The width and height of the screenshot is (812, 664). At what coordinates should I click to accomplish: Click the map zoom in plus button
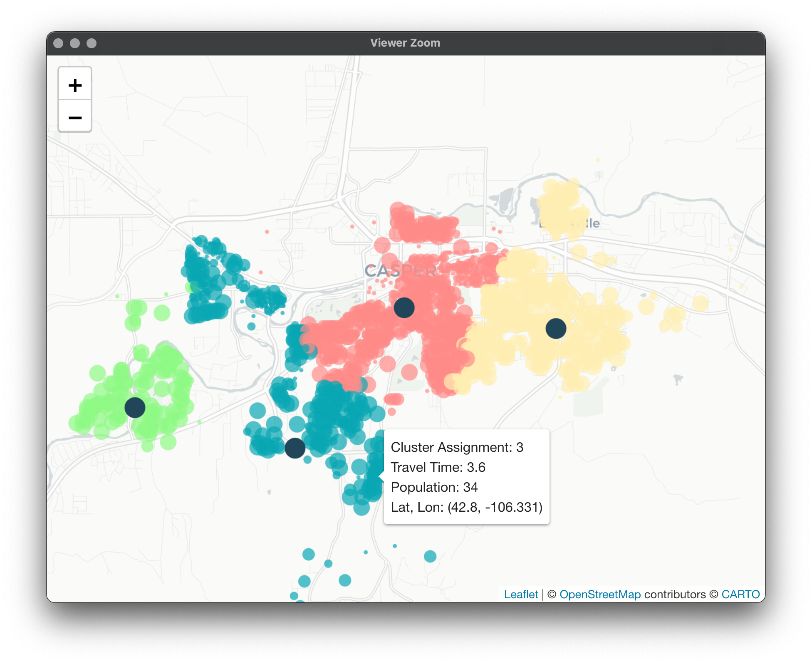point(75,85)
